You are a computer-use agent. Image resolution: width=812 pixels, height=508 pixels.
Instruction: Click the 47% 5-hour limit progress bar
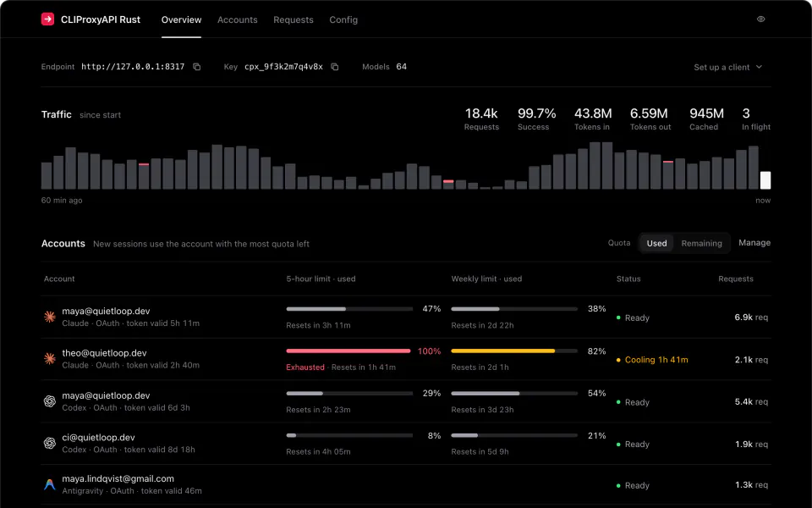[349, 309]
